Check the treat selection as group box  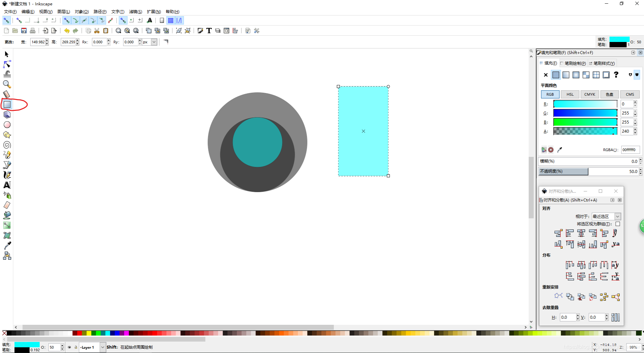pos(618,224)
